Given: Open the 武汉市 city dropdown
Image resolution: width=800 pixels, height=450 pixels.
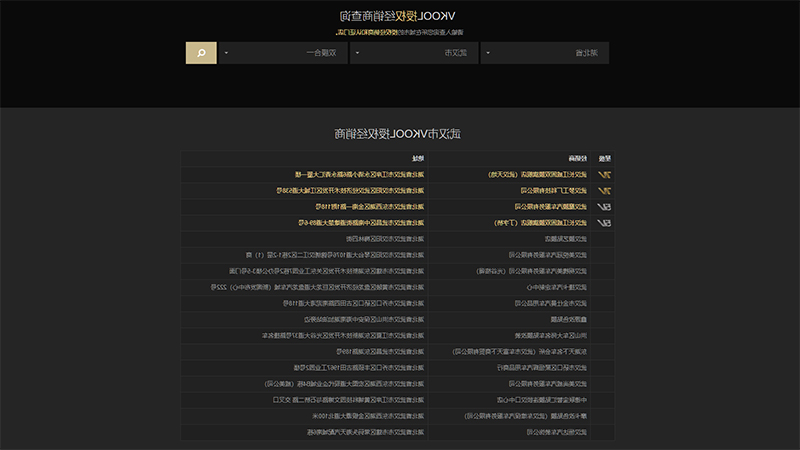Looking at the screenshot, I should click(x=414, y=53).
